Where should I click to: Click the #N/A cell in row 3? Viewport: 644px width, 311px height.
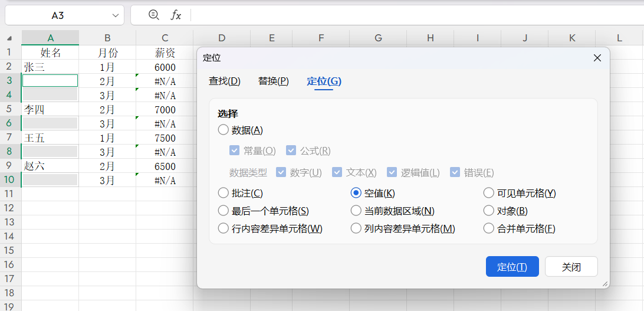click(165, 81)
